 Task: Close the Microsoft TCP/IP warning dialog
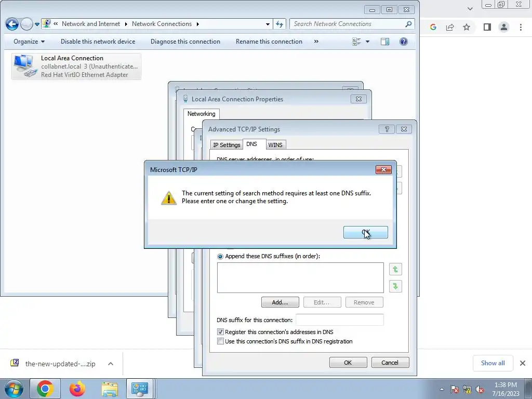tap(383, 170)
